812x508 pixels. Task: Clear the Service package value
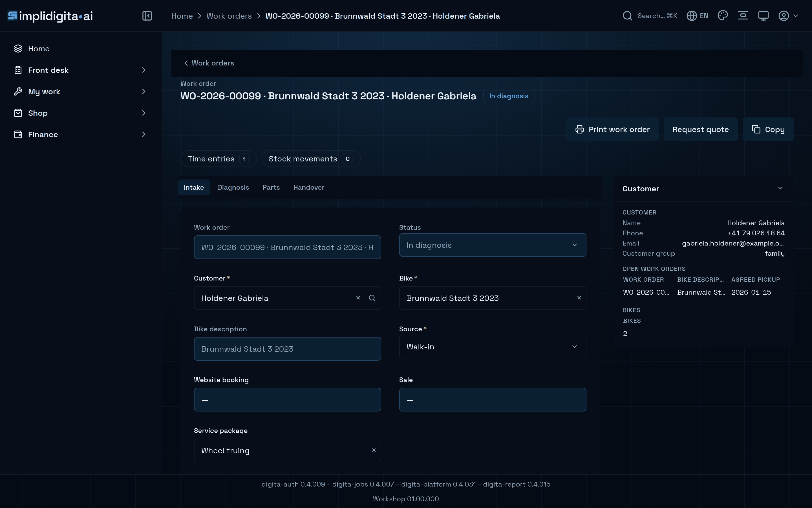(x=374, y=450)
